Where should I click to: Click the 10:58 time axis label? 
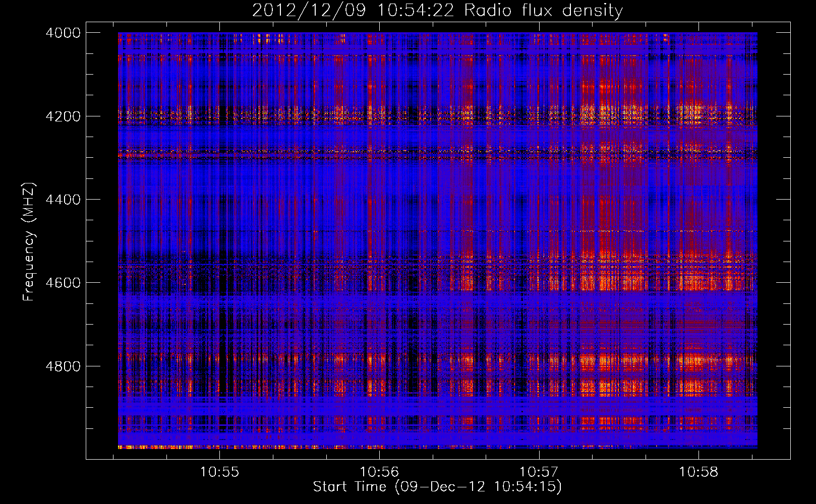(x=698, y=472)
